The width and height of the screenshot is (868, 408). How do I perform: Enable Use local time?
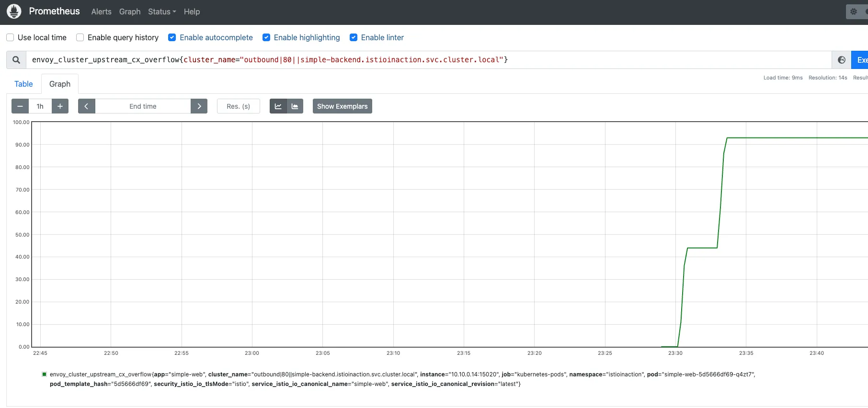(10, 37)
